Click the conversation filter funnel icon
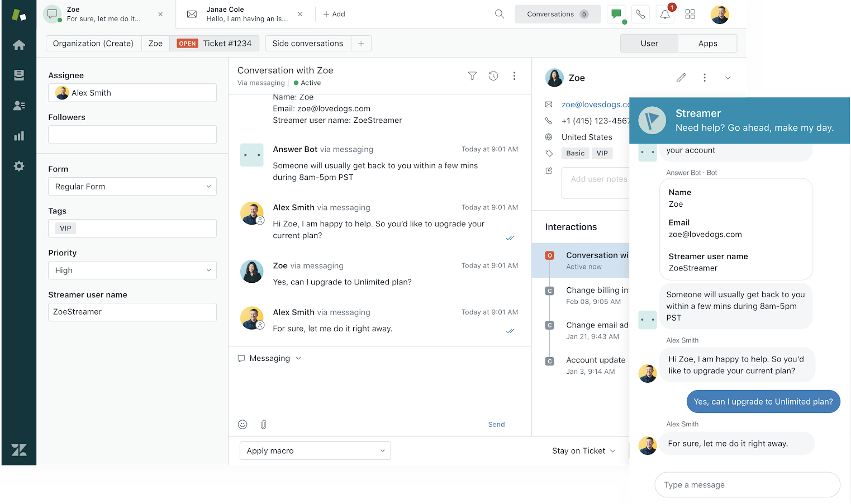851x504 pixels. tap(472, 76)
